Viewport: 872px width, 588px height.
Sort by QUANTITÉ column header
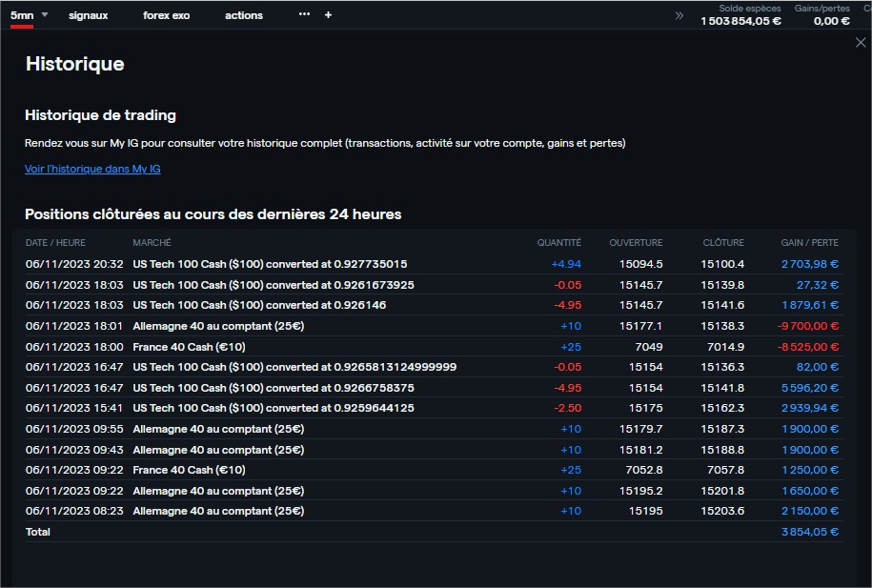click(558, 243)
